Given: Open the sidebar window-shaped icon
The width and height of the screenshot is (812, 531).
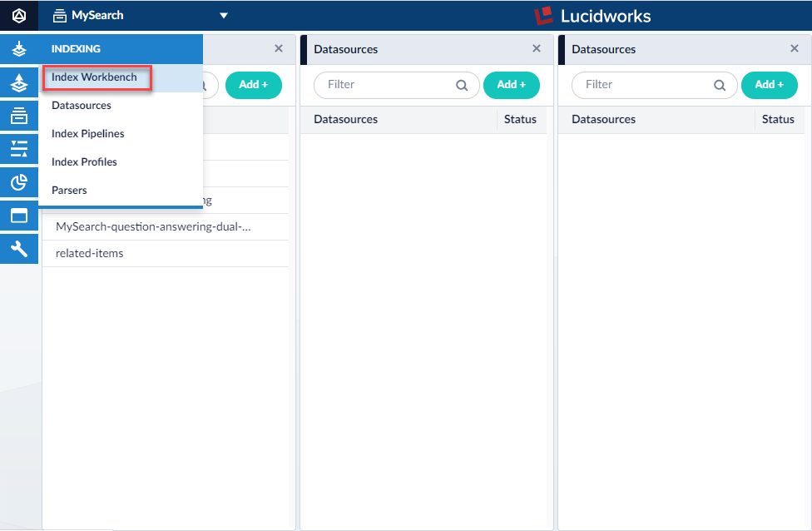Looking at the screenshot, I should (x=19, y=216).
